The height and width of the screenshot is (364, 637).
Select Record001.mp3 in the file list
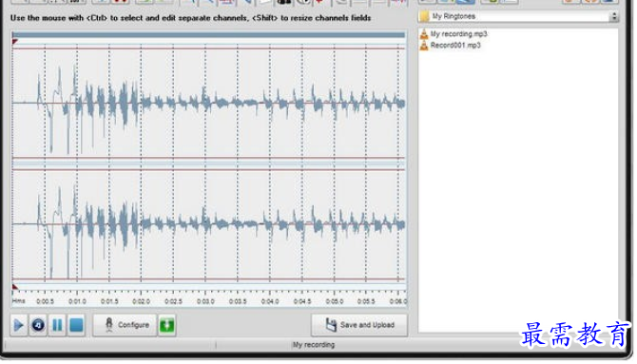tap(455, 45)
